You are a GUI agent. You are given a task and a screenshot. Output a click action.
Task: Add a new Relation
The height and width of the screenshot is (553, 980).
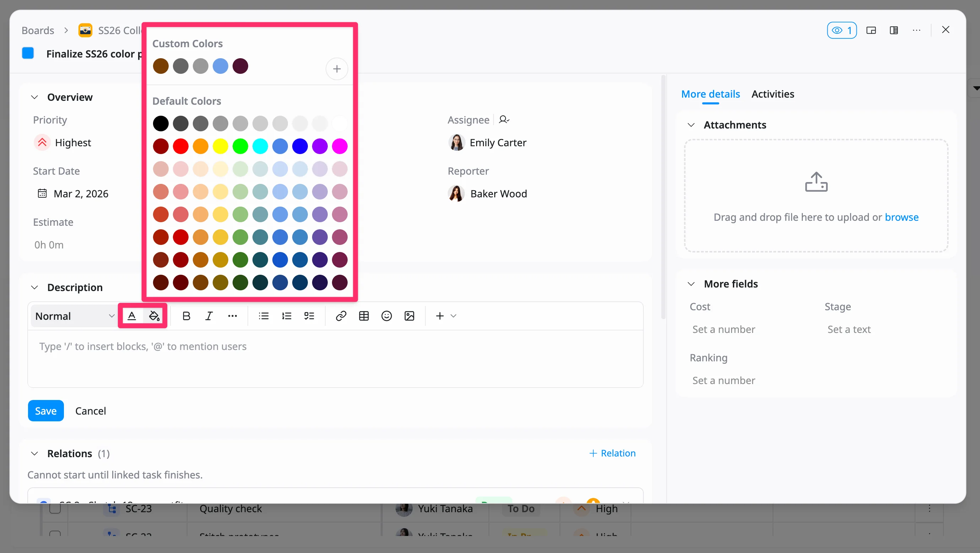[x=612, y=453]
